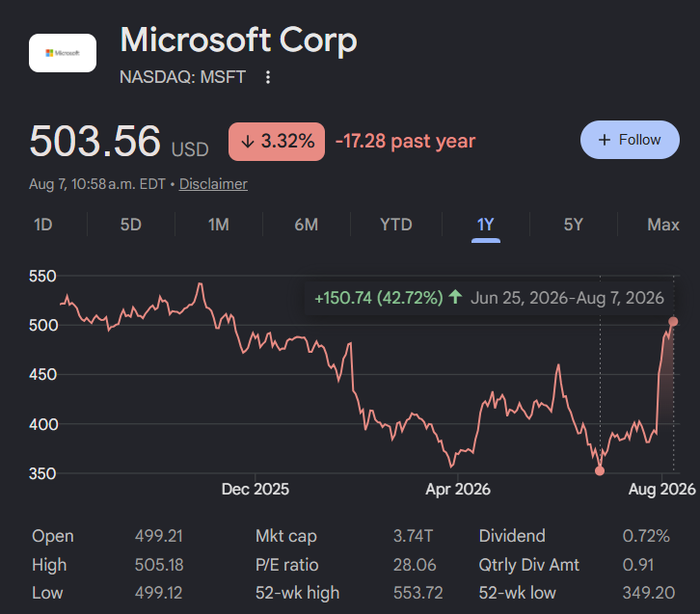The image size is (700, 614).
Task: Click the Mkt cap value 3.74T
Action: click(x=413, y=536)
